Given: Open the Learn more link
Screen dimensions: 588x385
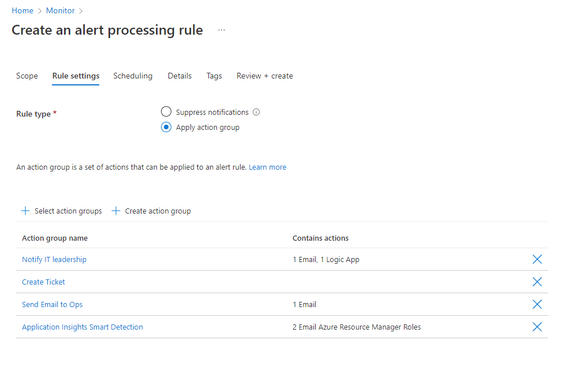Looking at the screenshot, I should pyautogui.click(x=267, y=167).
